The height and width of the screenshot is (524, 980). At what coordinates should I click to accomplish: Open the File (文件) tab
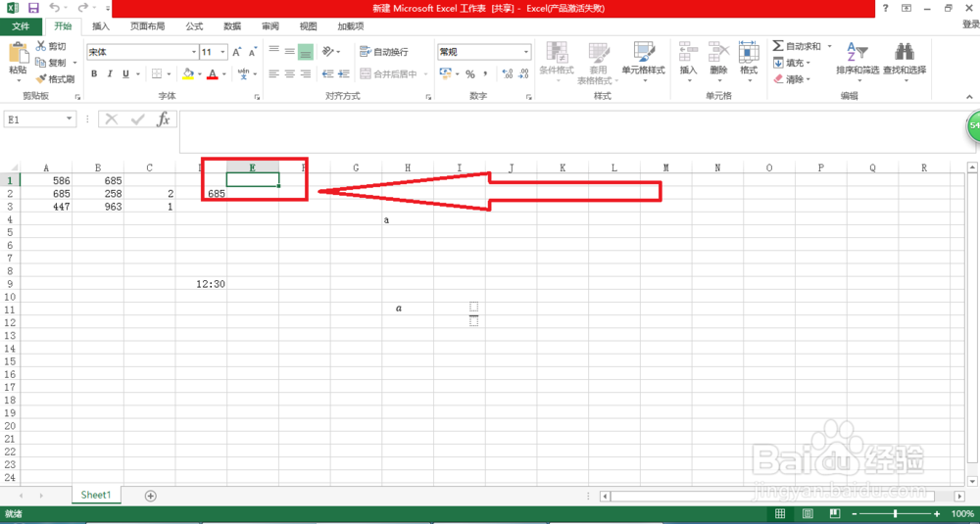pos(22,26)
